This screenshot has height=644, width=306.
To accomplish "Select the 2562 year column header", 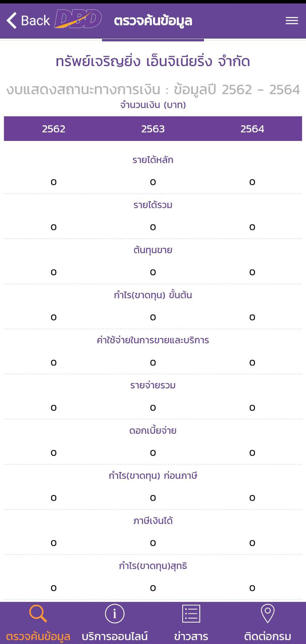I will [x=53, y=129].
